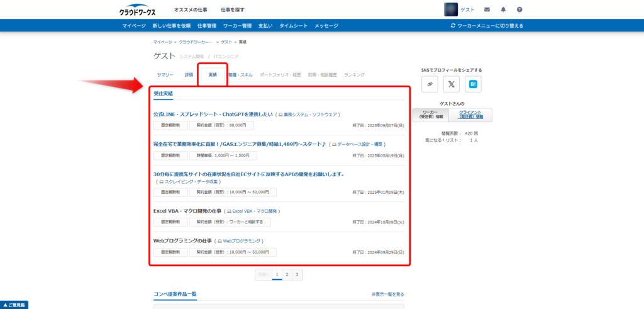The width and height of the screenshot is (644, 309).
Task: Click the help question mark icon
Action: pyautogui.click(x=519, y=9)
